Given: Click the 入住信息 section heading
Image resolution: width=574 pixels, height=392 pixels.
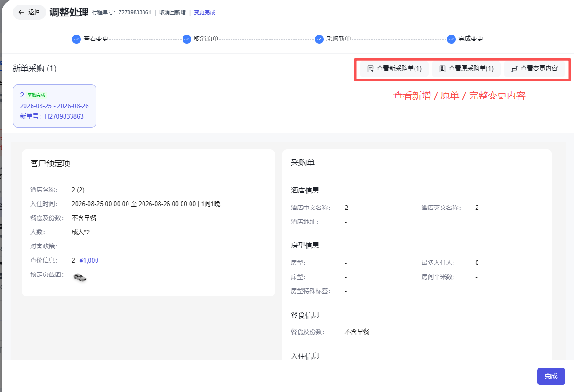Looking at the screenshot, I should pos(305,356).
